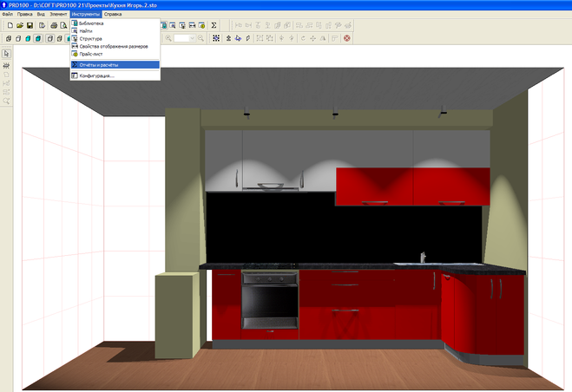Choose Библиотека from the menu
The width and height of the screenshot is (572, 392).
tap(115, 23)
